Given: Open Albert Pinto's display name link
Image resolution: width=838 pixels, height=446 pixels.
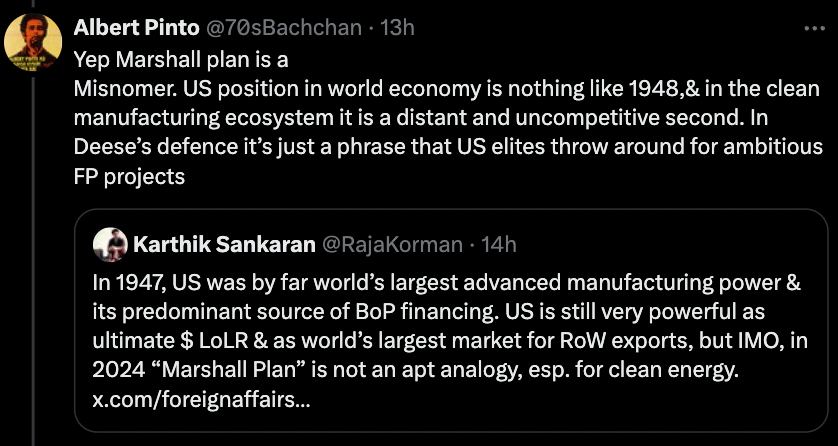Looking at the screenshot, I should (135, 28).
